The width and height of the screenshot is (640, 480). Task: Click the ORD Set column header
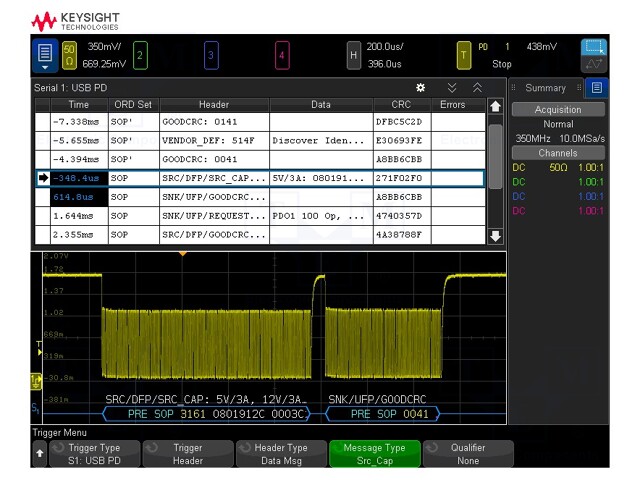tap(133, 105)
